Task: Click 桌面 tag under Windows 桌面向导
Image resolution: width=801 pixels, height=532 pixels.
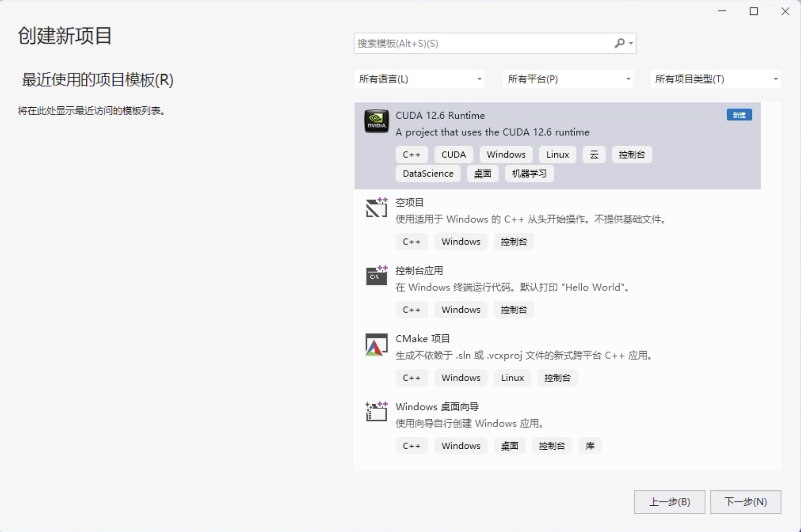Action: (x=509, y=445)
